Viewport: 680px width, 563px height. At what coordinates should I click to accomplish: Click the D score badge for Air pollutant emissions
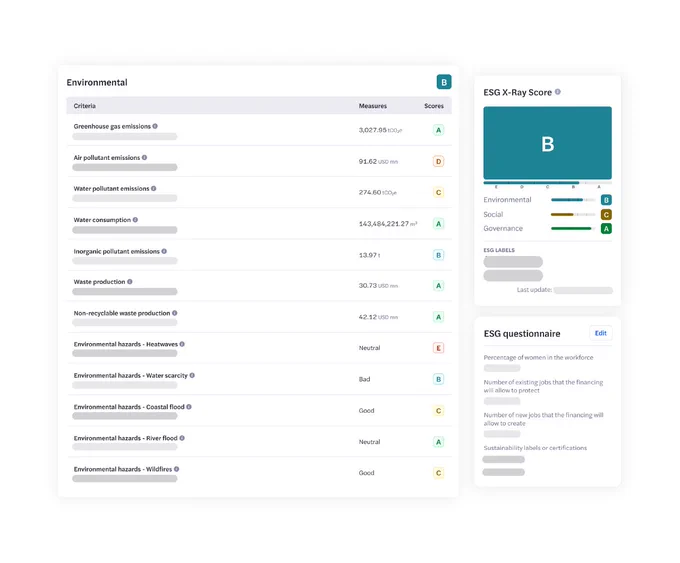coord(438,161)
